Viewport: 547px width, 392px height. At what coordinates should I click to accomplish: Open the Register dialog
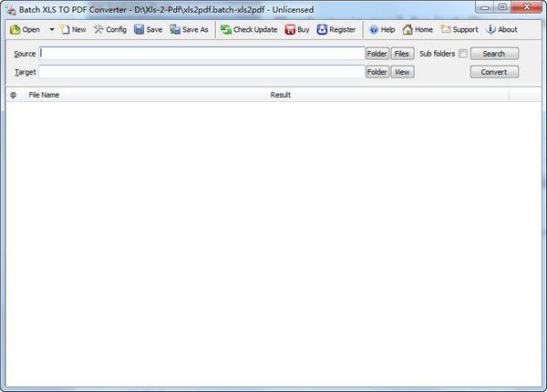[x=336, y=30]
